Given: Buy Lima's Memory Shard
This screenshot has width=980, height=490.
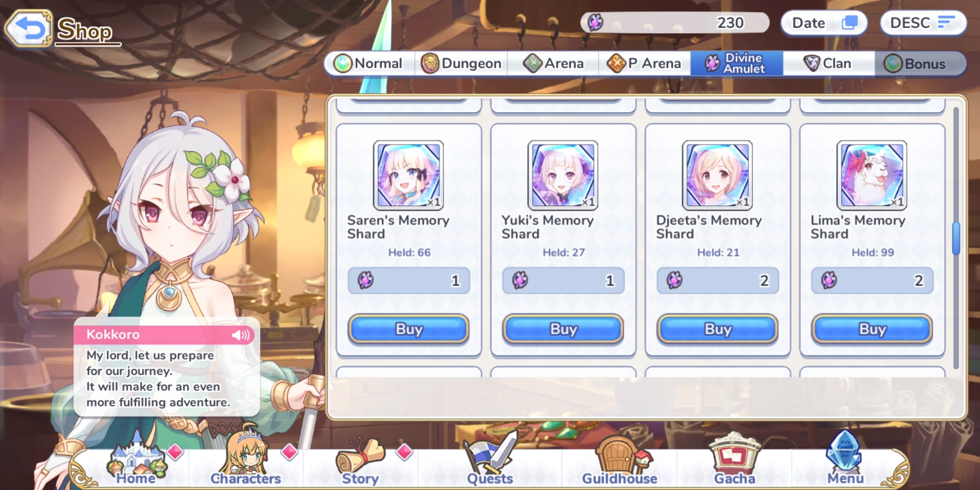Looking at the screenshot, I should point(872,329).
